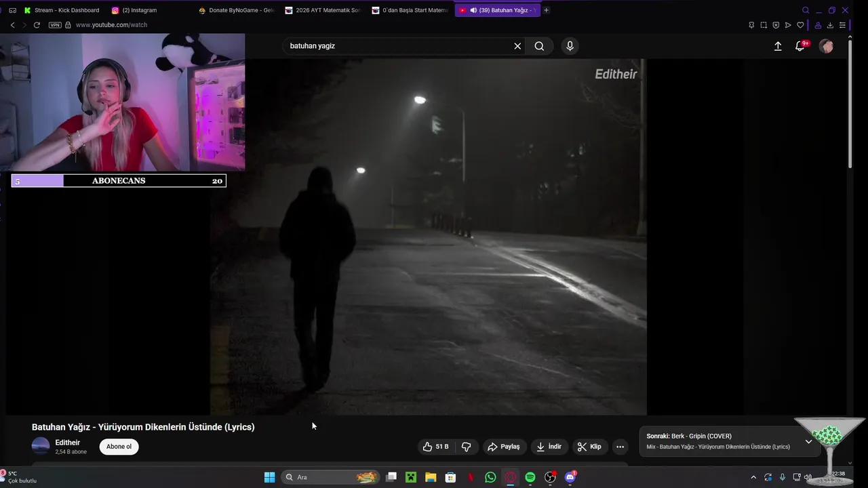Like the video with thumbs up
868x488 pixels.
(x=435, y=447)
